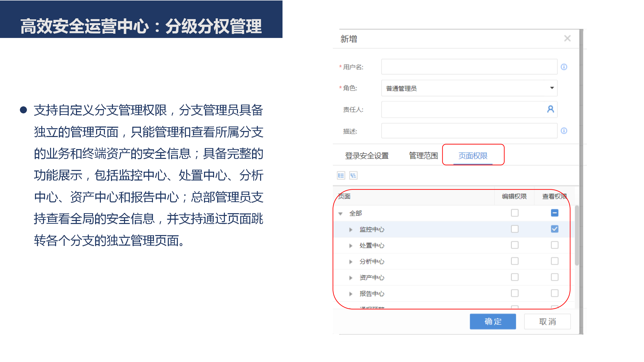Screen dimensions: 644x362
Task: Select the 处置中心 row label
Action: tap(372, 246)
